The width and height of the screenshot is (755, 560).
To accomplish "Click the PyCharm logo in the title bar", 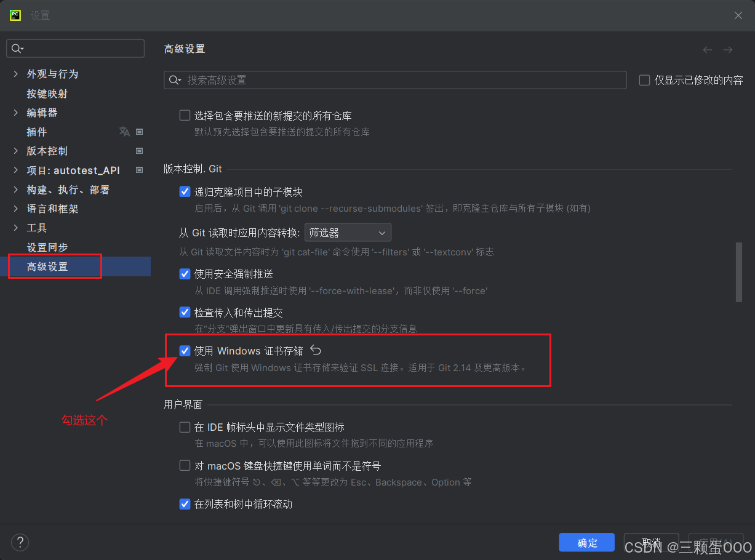I will click(15, 15).
